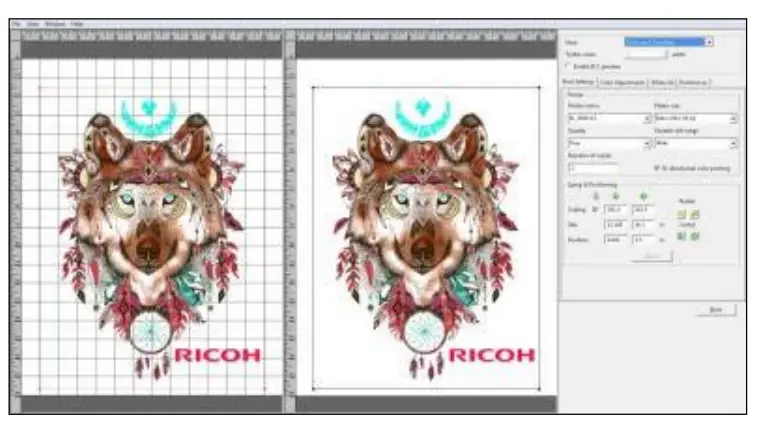The image size is (762, 431).
Task: Click the Size width field
Action: (x=615, y=225)
